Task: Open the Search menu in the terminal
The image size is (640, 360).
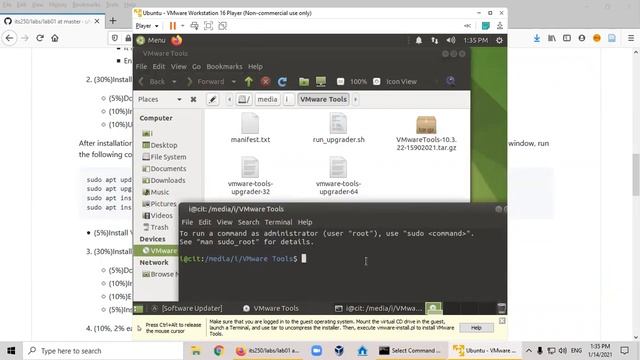Action: coord(249,222)
